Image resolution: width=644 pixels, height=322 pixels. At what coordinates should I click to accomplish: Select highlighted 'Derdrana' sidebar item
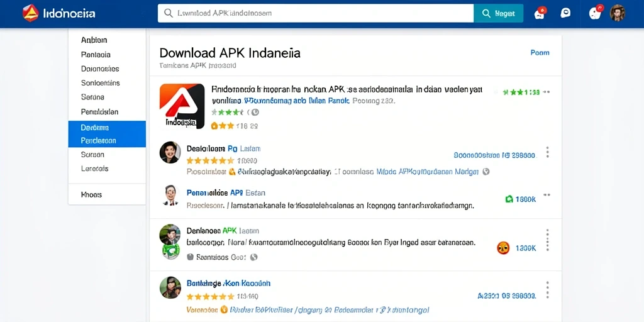tap(107, 127)
